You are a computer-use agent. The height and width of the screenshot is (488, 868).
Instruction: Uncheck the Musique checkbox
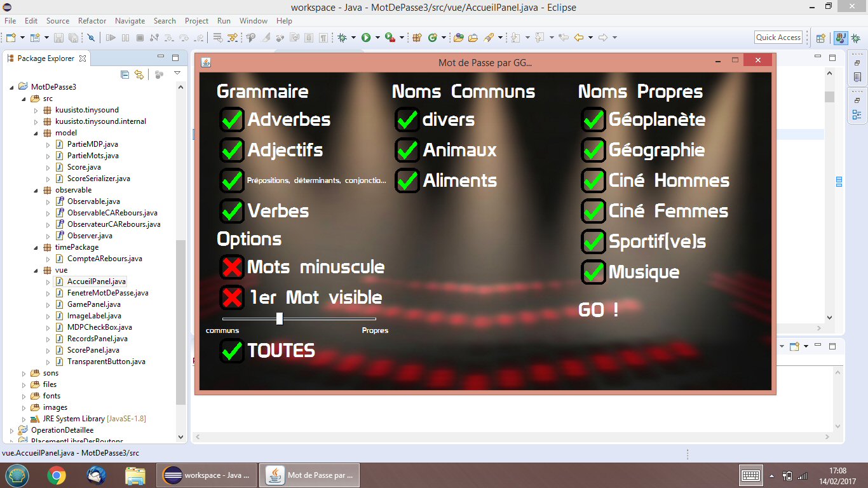point(593,272)
